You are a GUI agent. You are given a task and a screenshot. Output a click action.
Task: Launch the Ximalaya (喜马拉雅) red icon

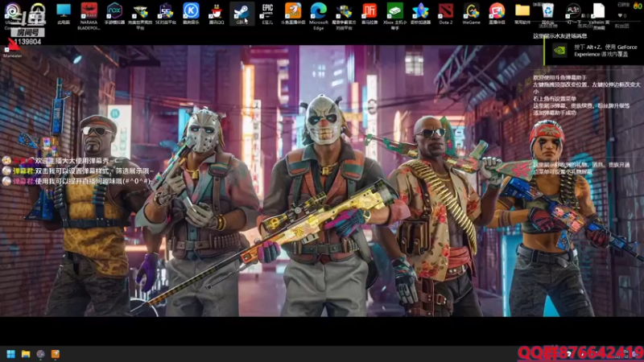click(x=369, y=14)
